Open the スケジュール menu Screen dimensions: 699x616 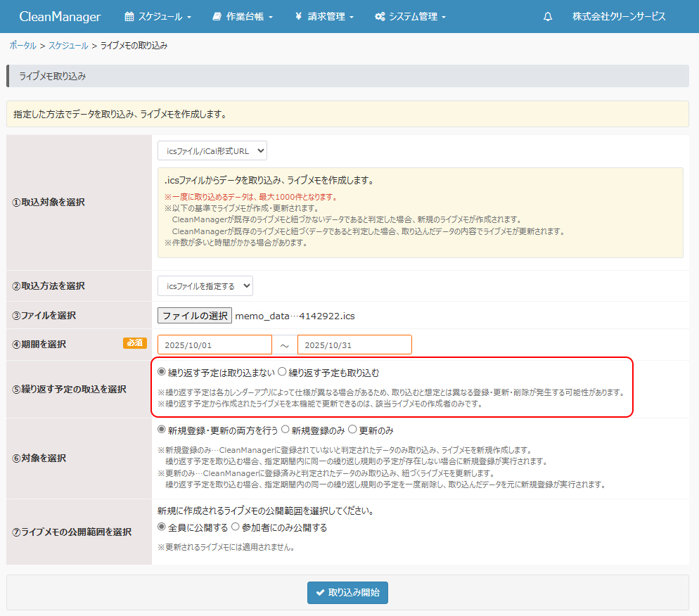coord(158,16)
